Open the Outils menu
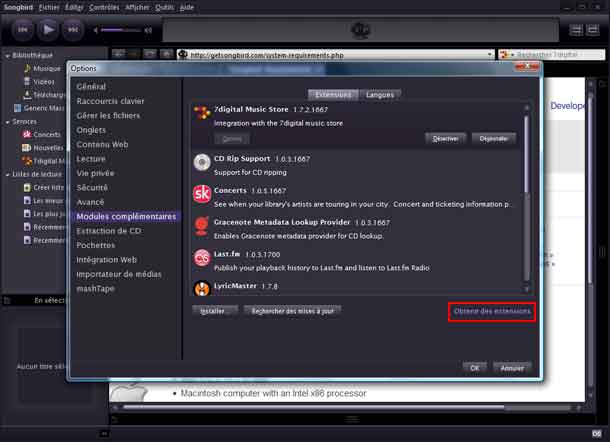This screenshot has height=442, width=610. click(x=165, y=7)
